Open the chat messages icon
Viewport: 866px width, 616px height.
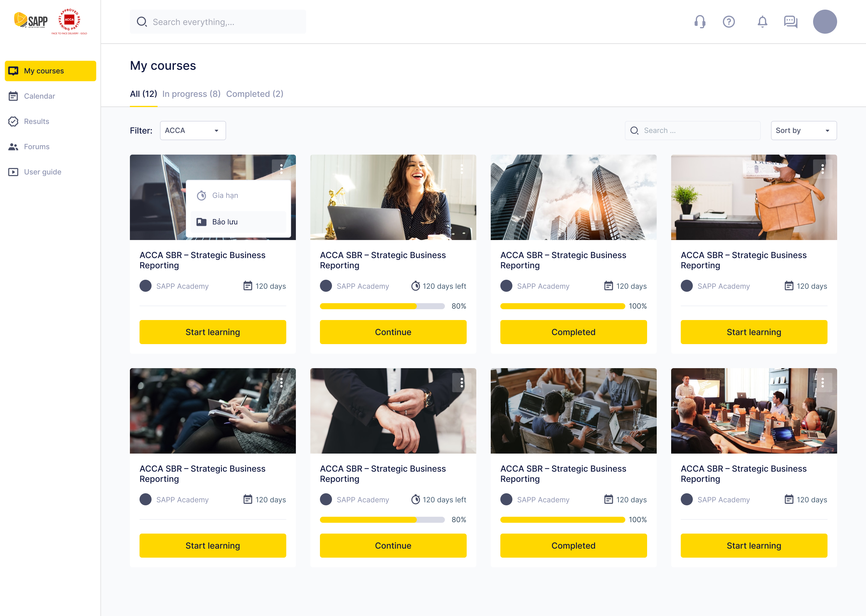[791, 22]
